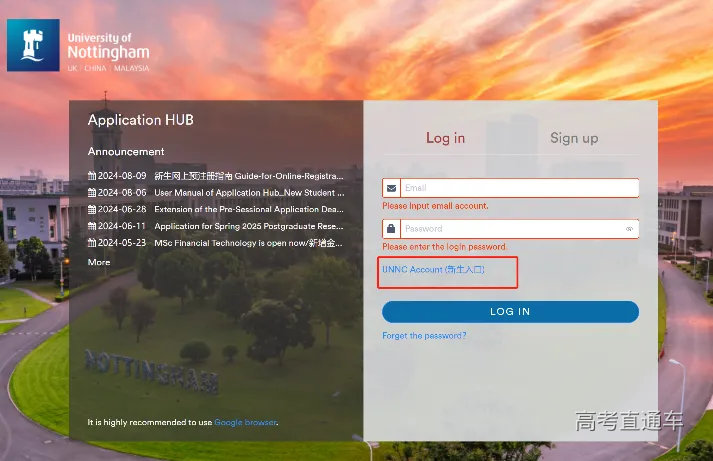Toggle password visibility with the eye icon
This screenshot has height=461, width=713.
click(x=629, y=229)
